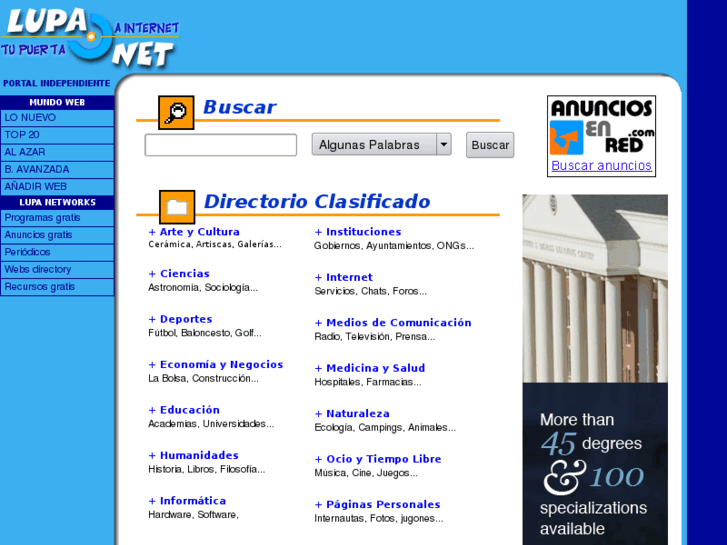Viewport: 727px width, 545px height.
Task: Click the 'La Bolsa, Construcción...' text
Action: point(204,378)
